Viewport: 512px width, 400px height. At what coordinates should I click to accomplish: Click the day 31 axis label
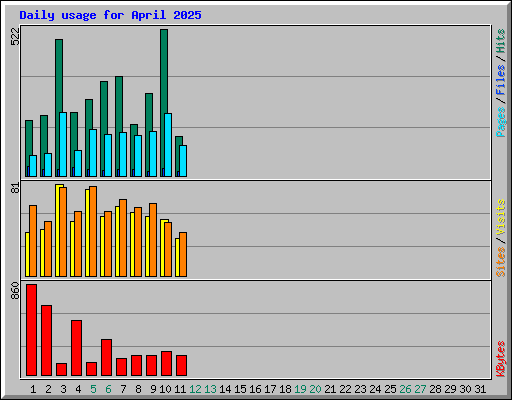pos(480,389)
